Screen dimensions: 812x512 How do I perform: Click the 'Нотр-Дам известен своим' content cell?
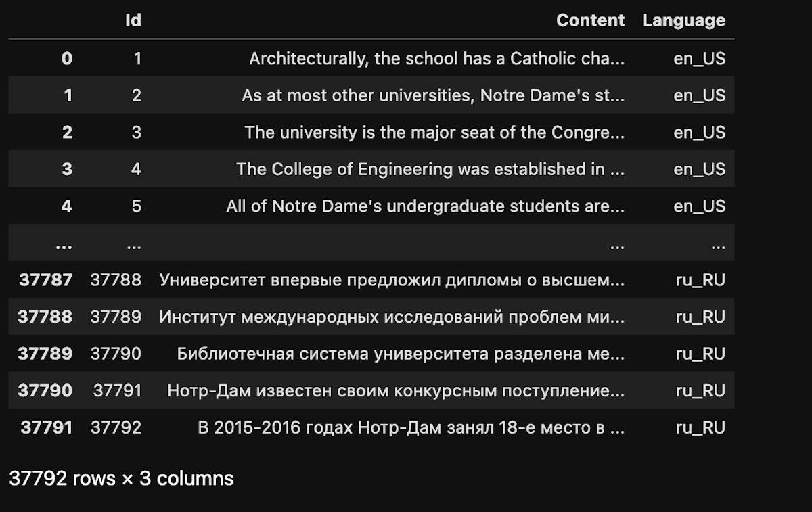396,390
